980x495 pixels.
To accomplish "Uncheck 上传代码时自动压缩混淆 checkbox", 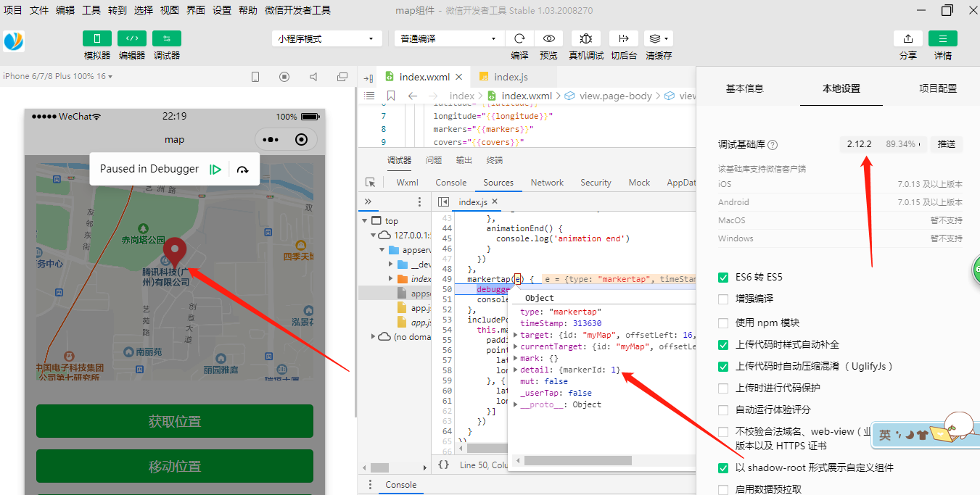I will (x=723, y=367).
